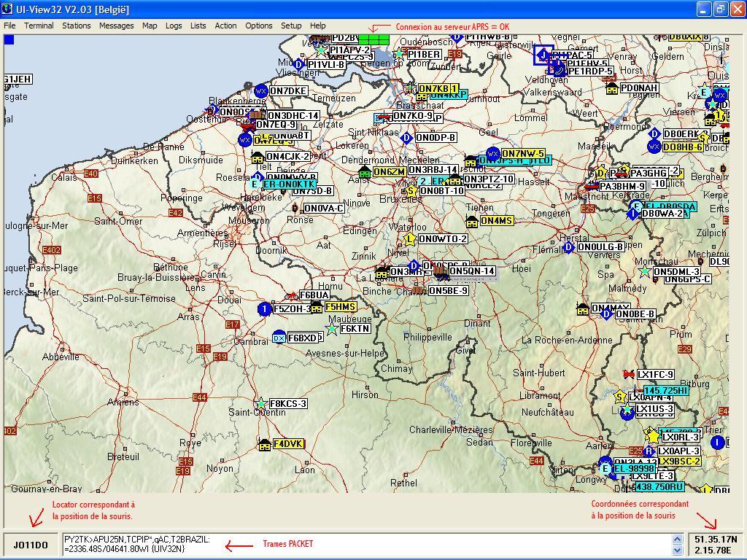Click the DB0WA-2 station label

coord(665,214)
